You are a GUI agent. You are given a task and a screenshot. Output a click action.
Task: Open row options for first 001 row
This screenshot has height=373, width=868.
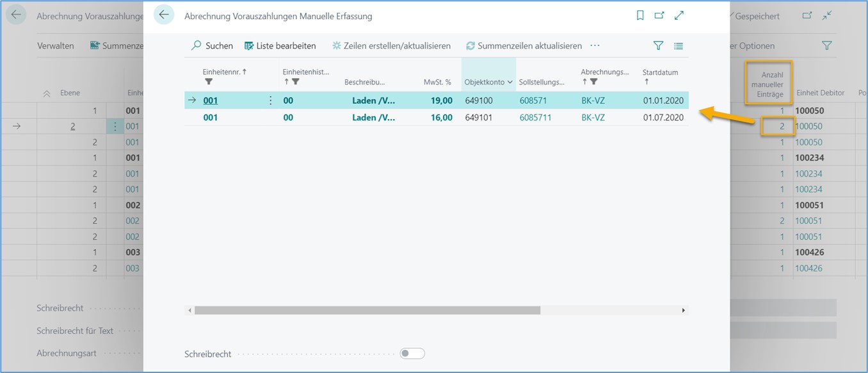coord(270,100)
